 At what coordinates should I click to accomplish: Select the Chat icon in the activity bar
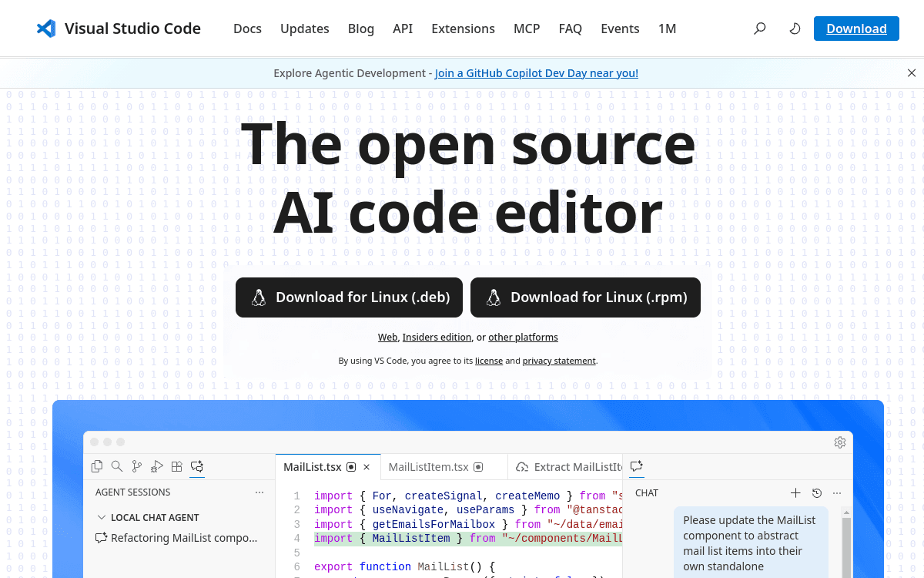[197, 467]
